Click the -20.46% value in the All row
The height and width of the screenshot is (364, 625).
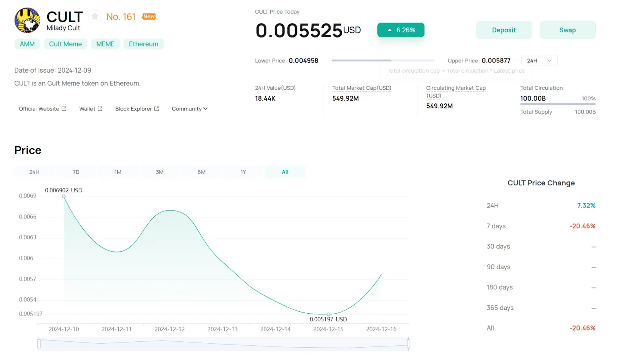[x=583, y=328]
